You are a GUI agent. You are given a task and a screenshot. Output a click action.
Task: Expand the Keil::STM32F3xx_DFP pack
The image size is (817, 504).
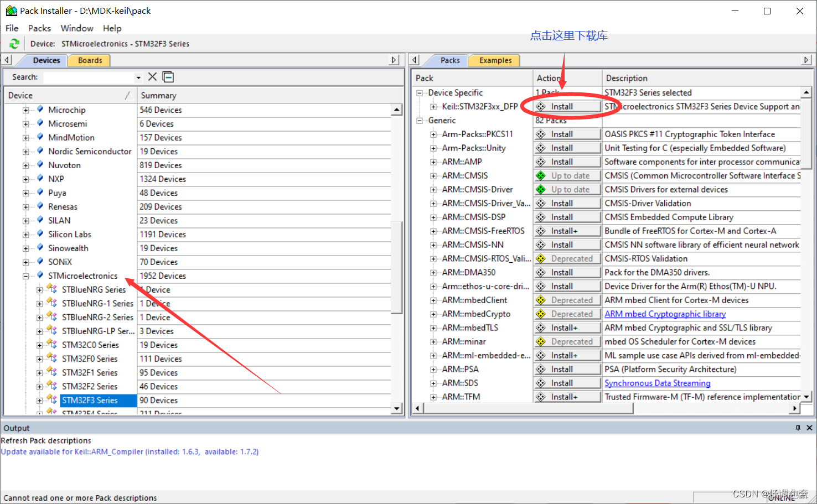pyautogui.click(x=433, y=107)
